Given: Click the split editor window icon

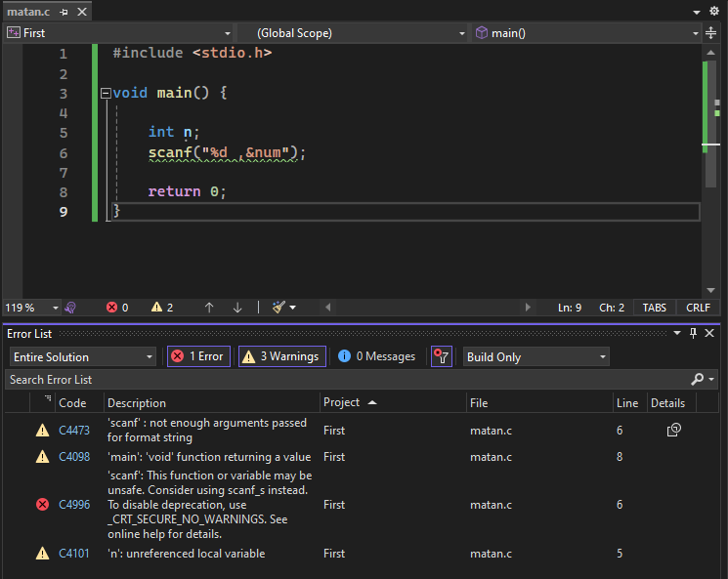Looking at the screenshot, I should 710,33.
